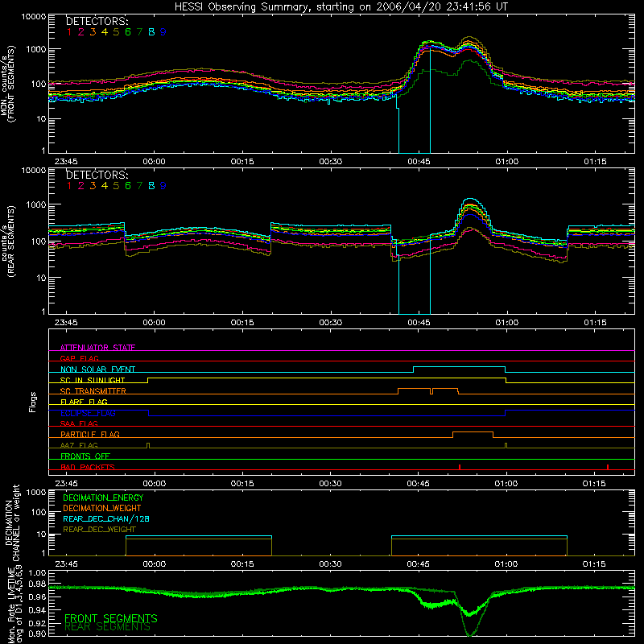Click the 1.00 tick on the livetime axis

coord(37,573)
